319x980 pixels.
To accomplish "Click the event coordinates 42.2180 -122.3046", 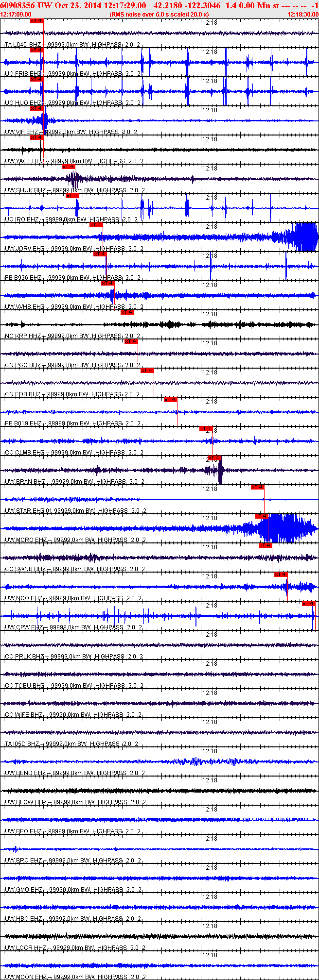I will [187, 5].
